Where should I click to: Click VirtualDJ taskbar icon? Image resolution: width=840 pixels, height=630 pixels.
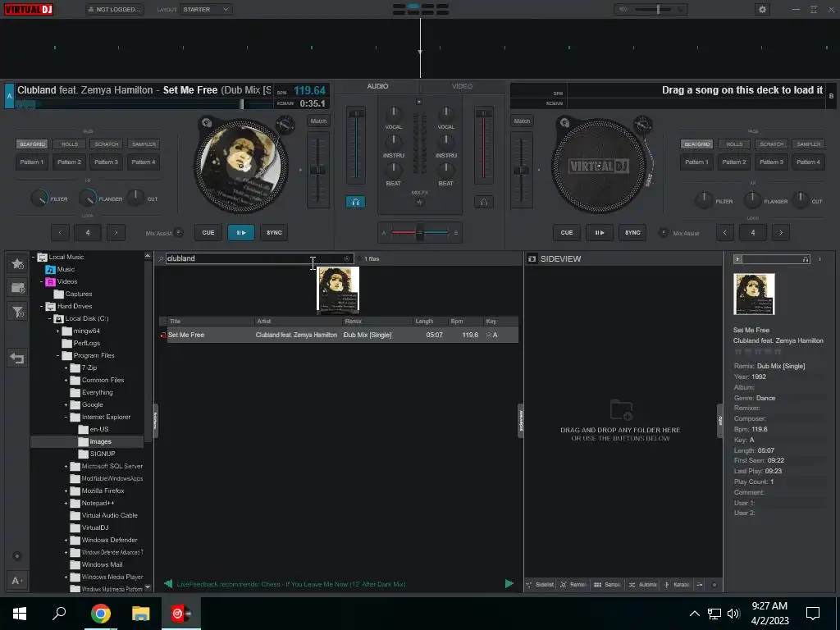[x=181, y=614]
